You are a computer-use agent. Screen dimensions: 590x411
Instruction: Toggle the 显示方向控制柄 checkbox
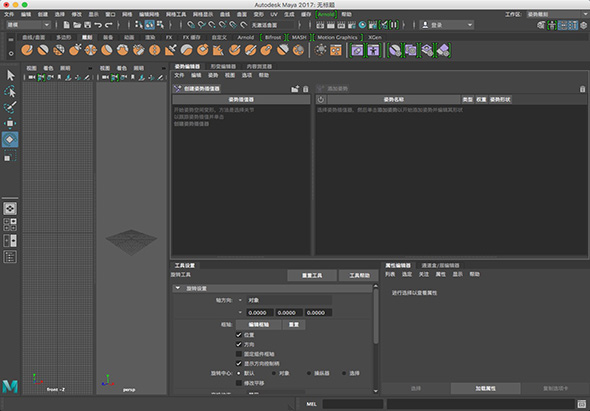239,364
